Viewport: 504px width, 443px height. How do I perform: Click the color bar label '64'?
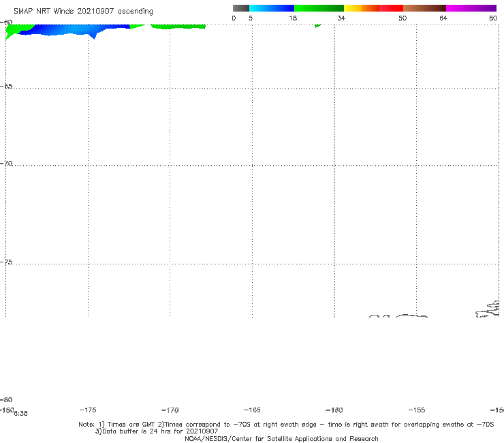pos(443,18)
